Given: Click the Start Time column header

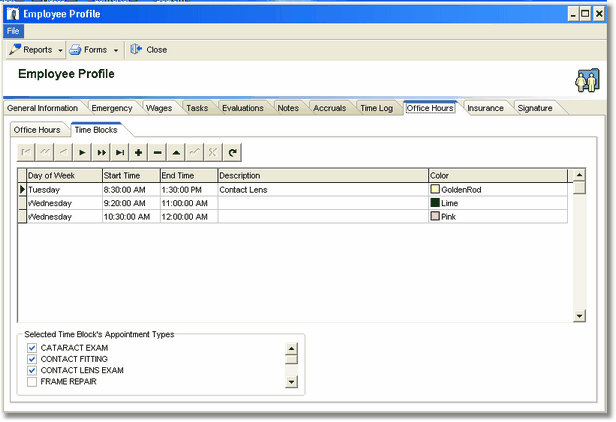Looking at the screenshot, I should coord(132,176).
